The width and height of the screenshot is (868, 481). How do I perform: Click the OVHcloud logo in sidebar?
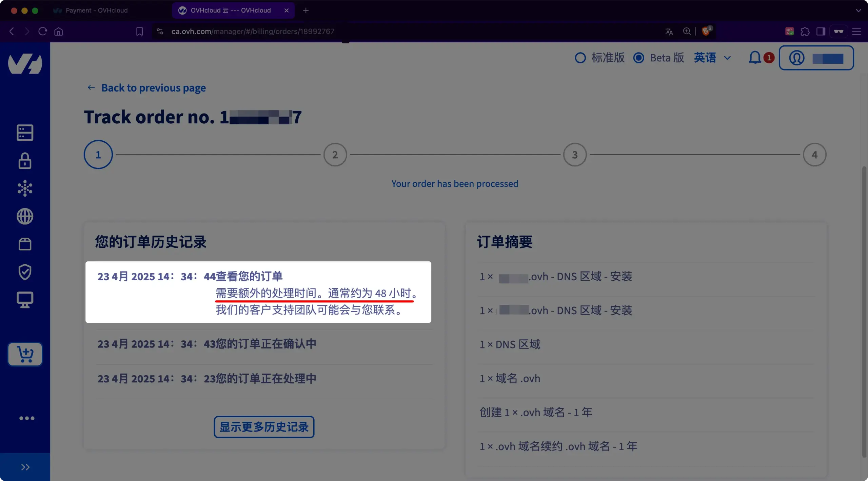[x=25, y=63]
